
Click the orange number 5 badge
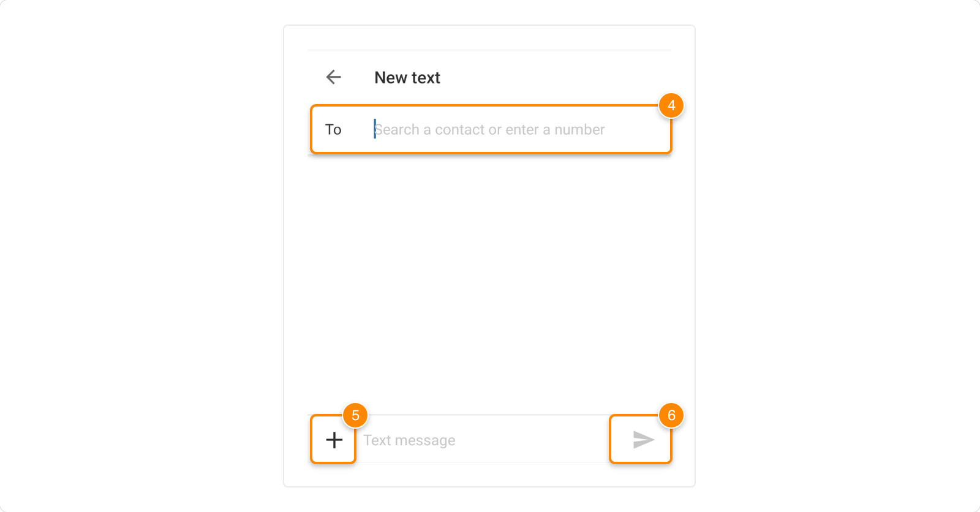(x=355, y=415)
